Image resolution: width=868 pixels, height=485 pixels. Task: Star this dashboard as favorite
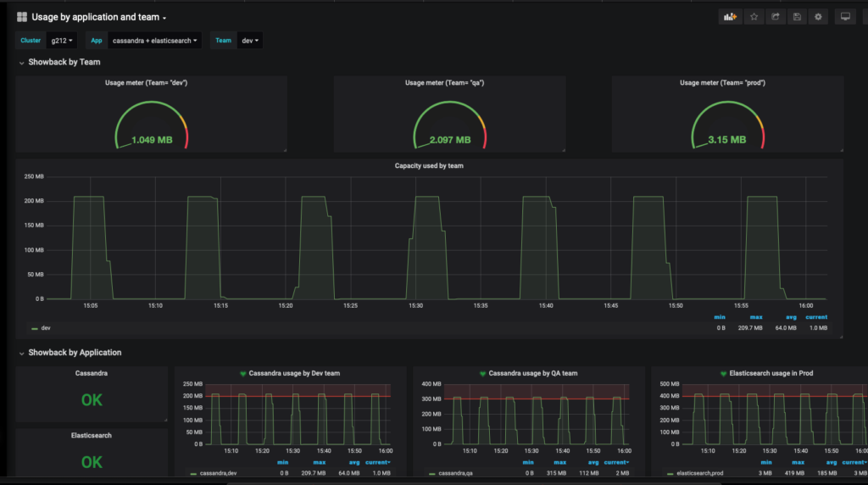754,17
